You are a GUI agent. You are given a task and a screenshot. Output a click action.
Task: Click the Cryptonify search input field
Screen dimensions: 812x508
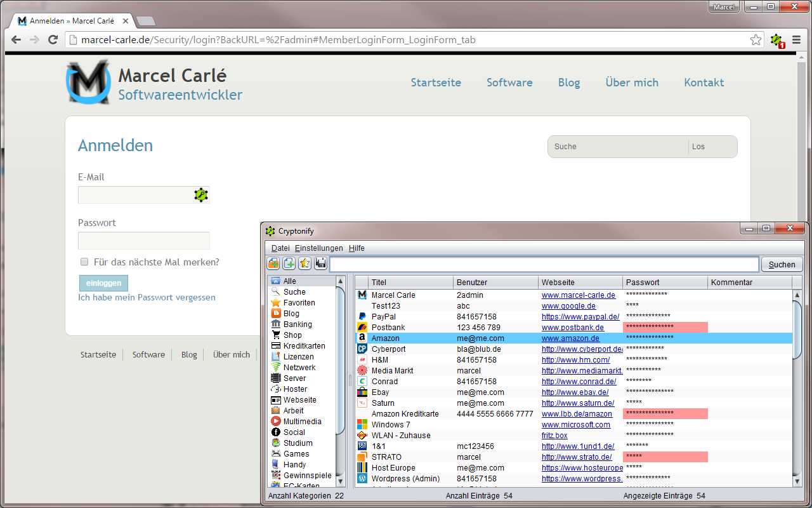pos(544,264)
